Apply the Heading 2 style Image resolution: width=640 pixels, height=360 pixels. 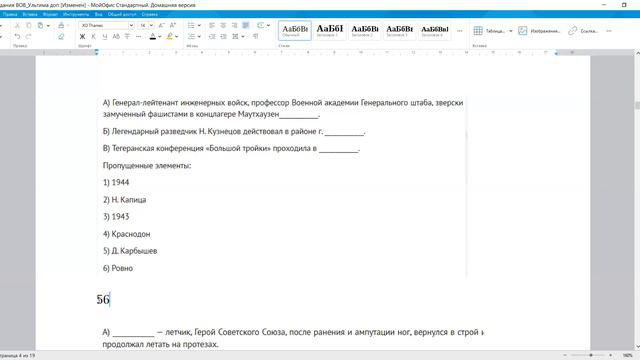(365, 31)
